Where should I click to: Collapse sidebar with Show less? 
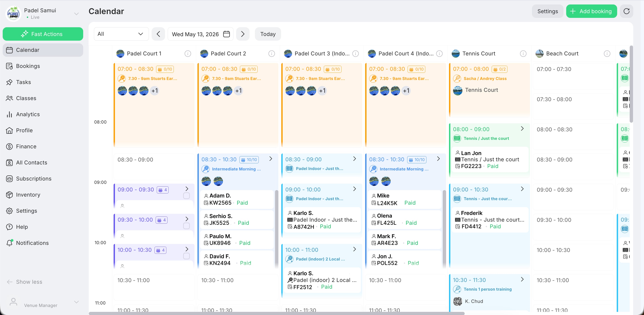tap(25, 282)
